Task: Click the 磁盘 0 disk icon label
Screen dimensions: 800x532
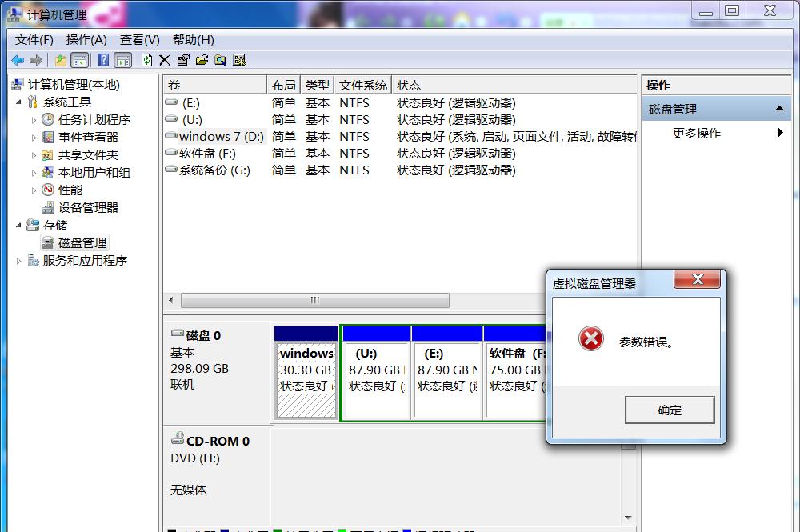Action: (196, 335)
